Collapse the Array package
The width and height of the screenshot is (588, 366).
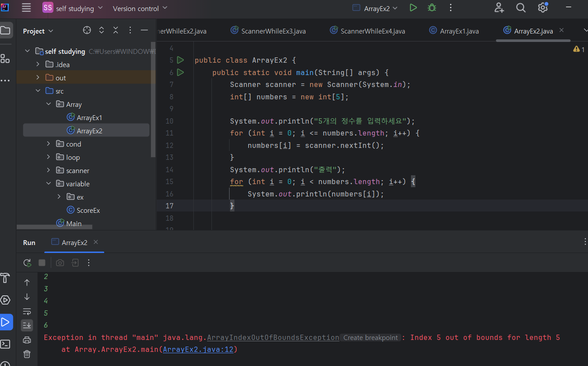pos(49,104)
